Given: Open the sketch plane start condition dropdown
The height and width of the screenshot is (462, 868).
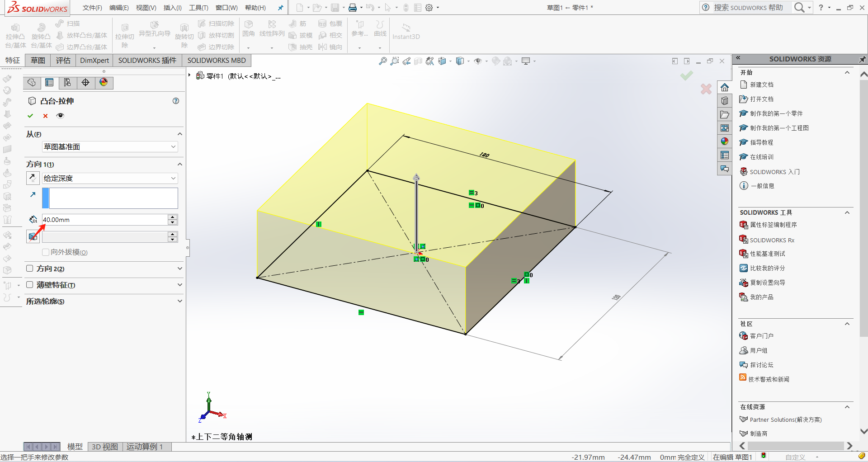Looking at the screenshot, I should (x=109, y=147).
